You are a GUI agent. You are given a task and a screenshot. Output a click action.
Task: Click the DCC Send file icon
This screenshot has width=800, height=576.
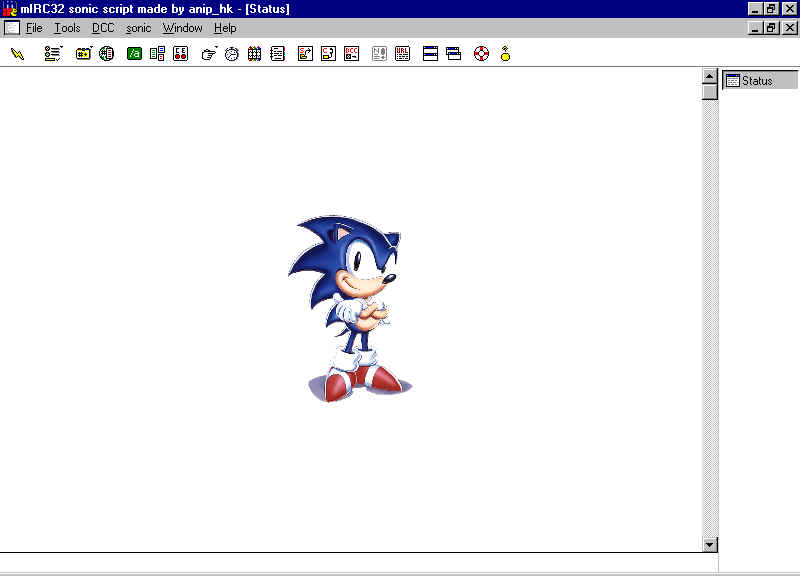point(305,54)
